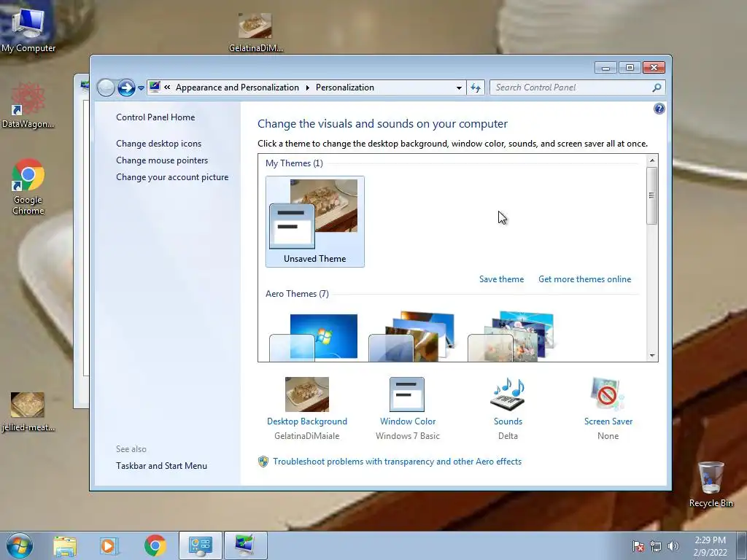The width and height of the screenshot is (747, 560).
Task: Click the Window Color icon
Action: click(x=407, y=394)
